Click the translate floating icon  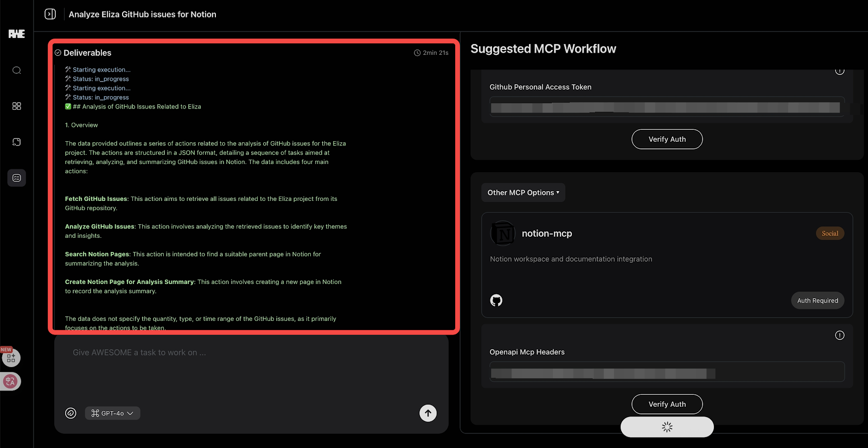[x=10, y=382]
